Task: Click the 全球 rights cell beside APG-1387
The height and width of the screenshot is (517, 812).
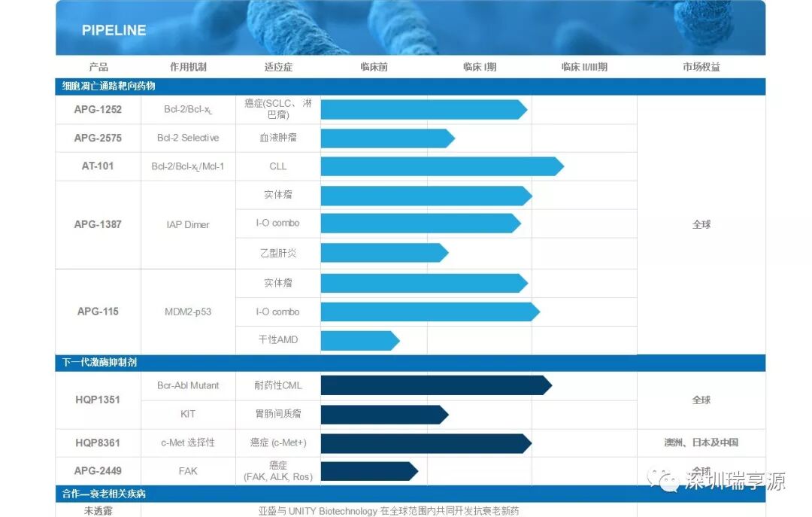Action: click(701, 224)
